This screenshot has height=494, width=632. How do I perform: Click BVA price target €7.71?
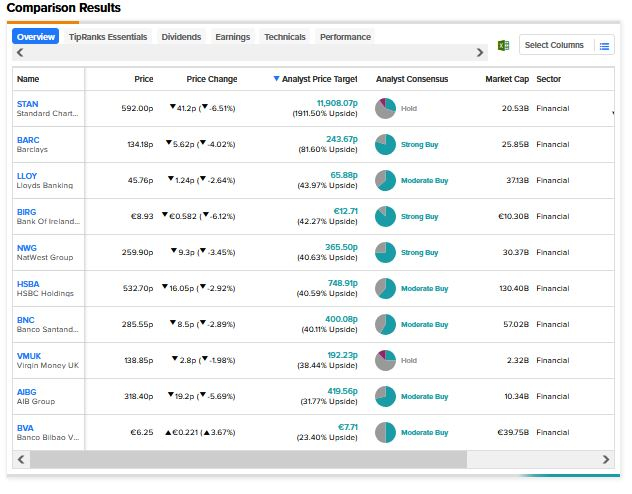[347, 427]
